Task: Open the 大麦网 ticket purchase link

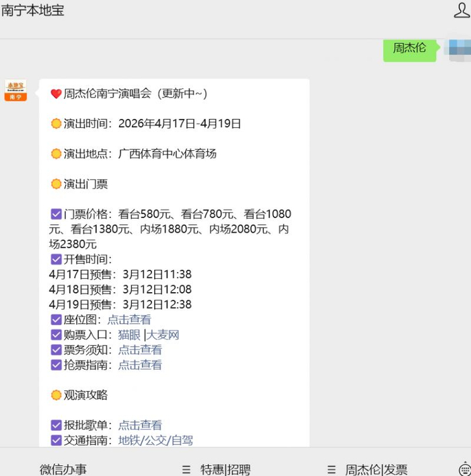Action: (x=163, y=335)
